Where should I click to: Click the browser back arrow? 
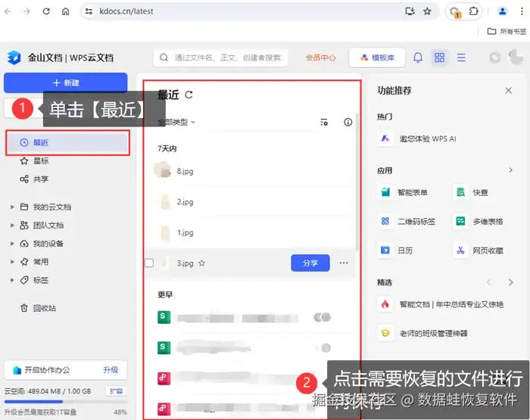[x=8, y=11]
